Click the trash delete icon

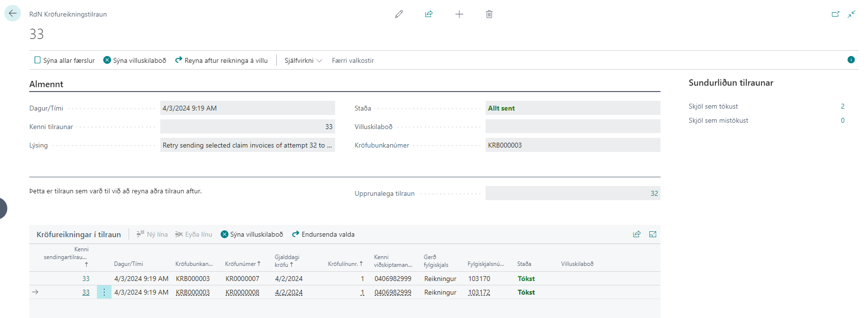click(489, 14)
